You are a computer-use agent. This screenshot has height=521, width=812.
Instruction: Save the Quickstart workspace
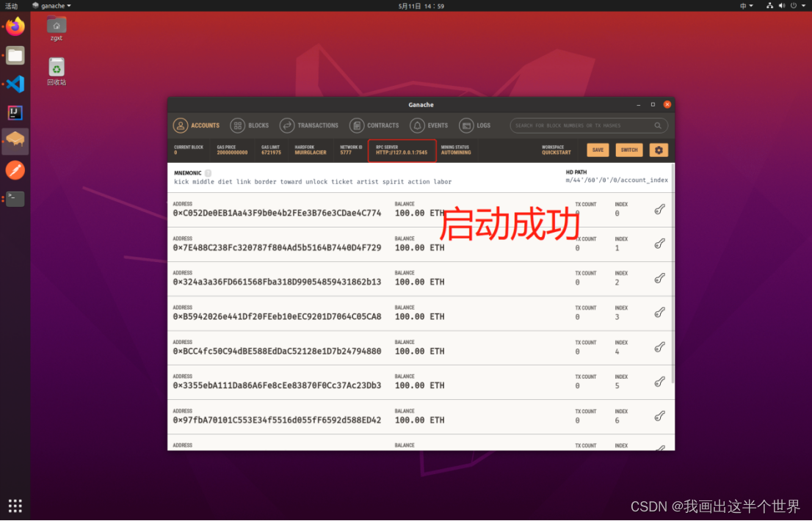click(x=598, y=150)
